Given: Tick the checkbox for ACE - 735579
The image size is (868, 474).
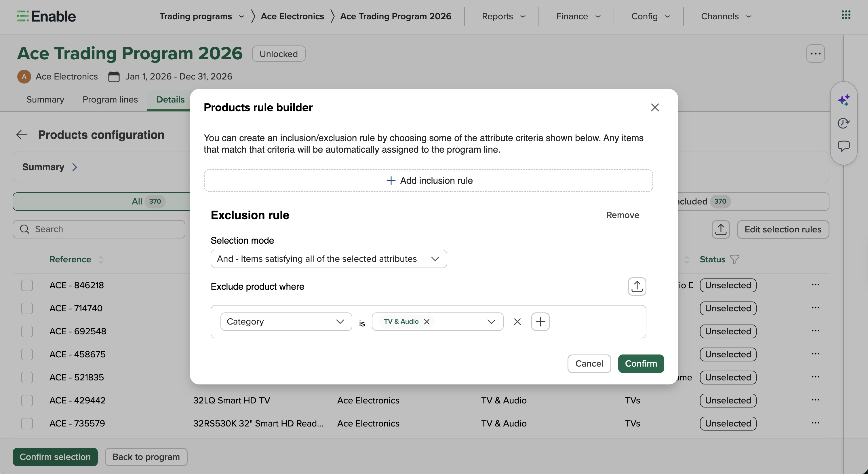Looking at the screenshot, I should (x=27, y=423).
